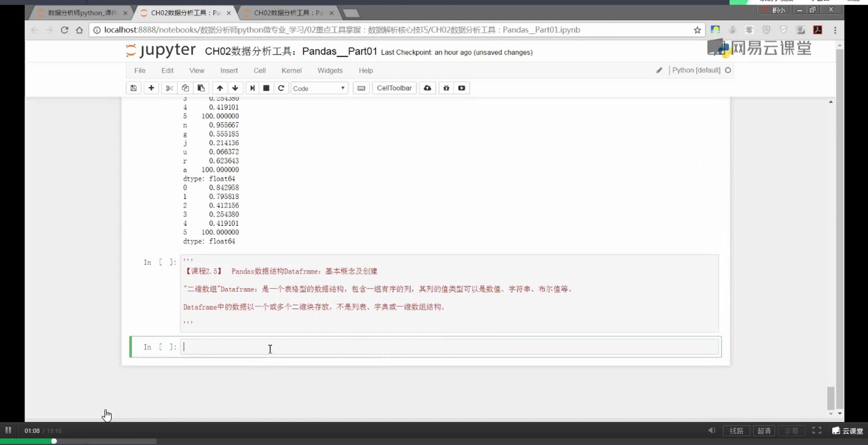Open the Cell menu
The height and width of the screenshot is (445, 868).
click(260, 70)
